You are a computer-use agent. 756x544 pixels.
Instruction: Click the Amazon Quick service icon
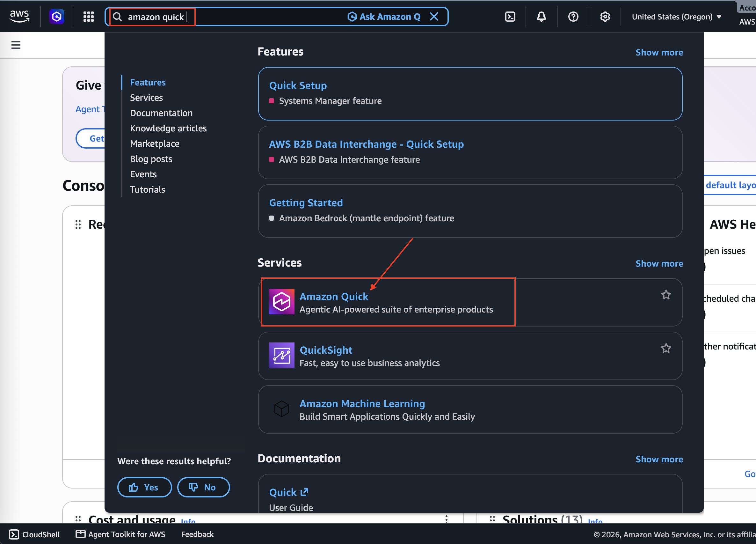(282, 302)
